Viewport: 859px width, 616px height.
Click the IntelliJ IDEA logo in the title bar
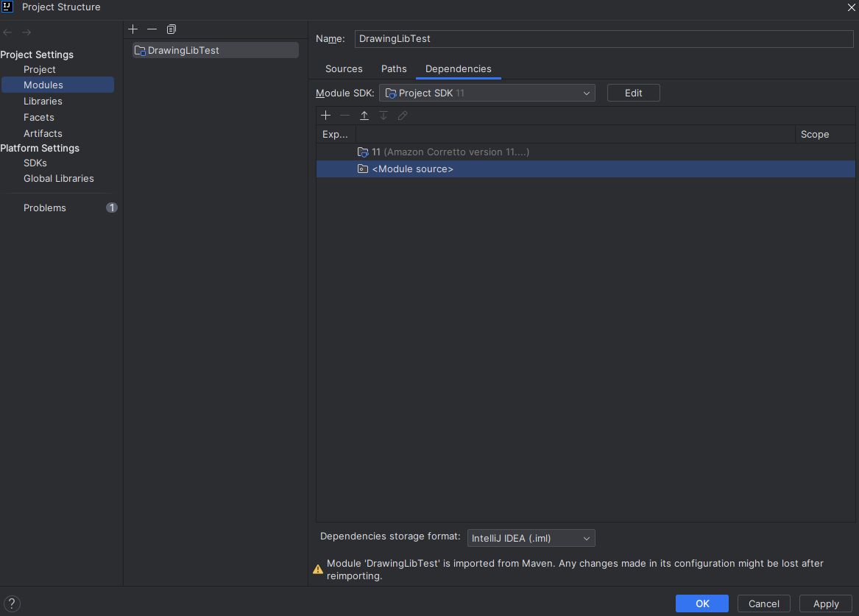[7, 7]
